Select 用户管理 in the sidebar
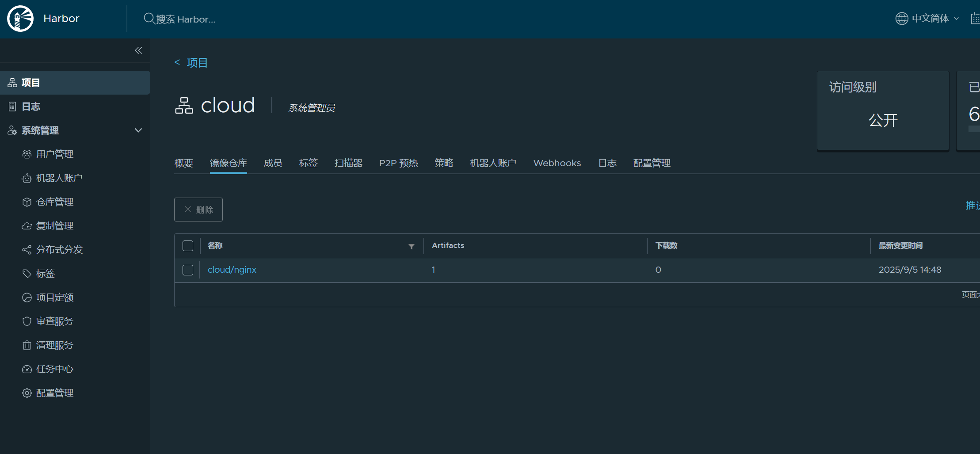Image resolution: width=980 pixels, height=454 pixels. point(55,154)
